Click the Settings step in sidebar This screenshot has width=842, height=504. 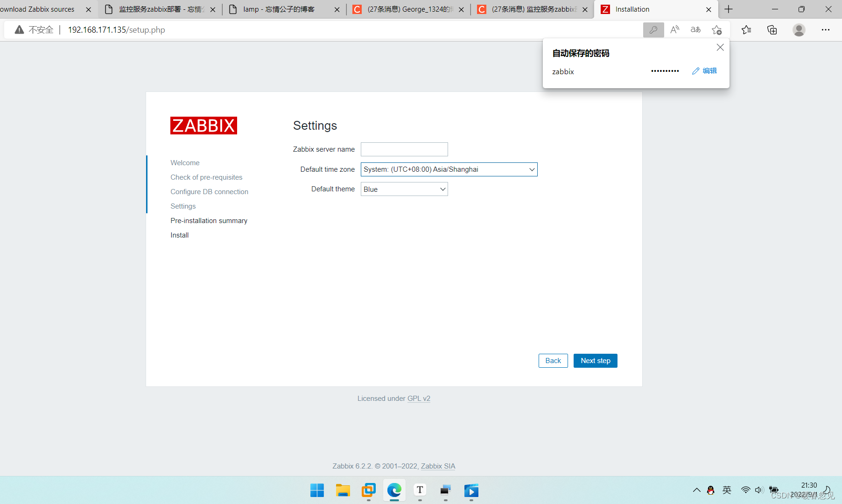183,206
